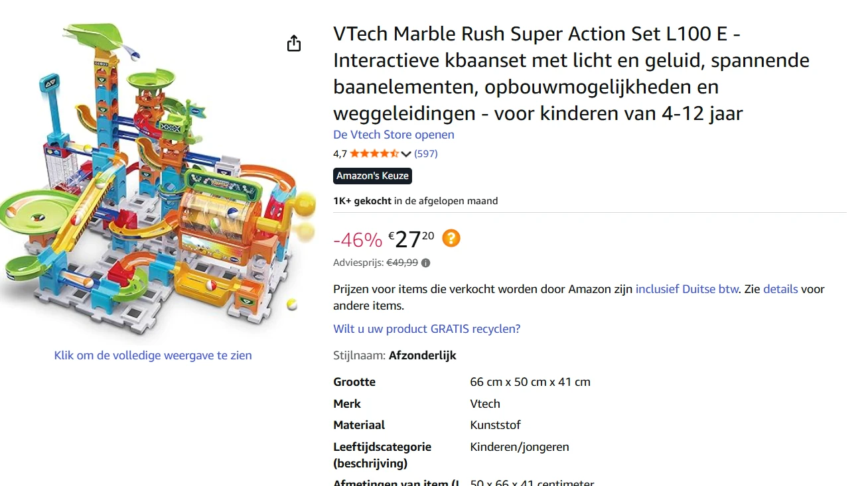Click the '66 cm x 50 cm x 41 cm' size value
This screenshot has height=486, width=868.
coord(530,382)
